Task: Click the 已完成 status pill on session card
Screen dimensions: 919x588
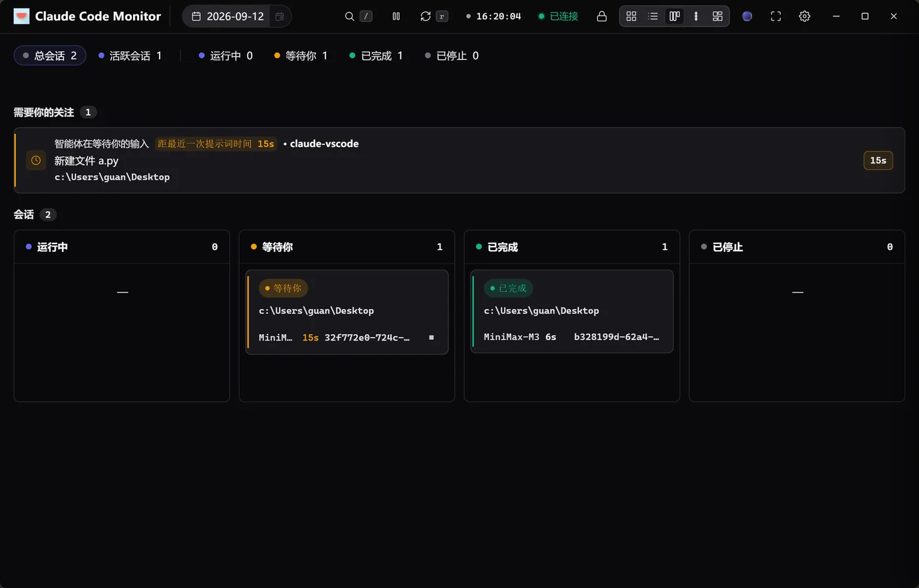Action: click(509, 288)
